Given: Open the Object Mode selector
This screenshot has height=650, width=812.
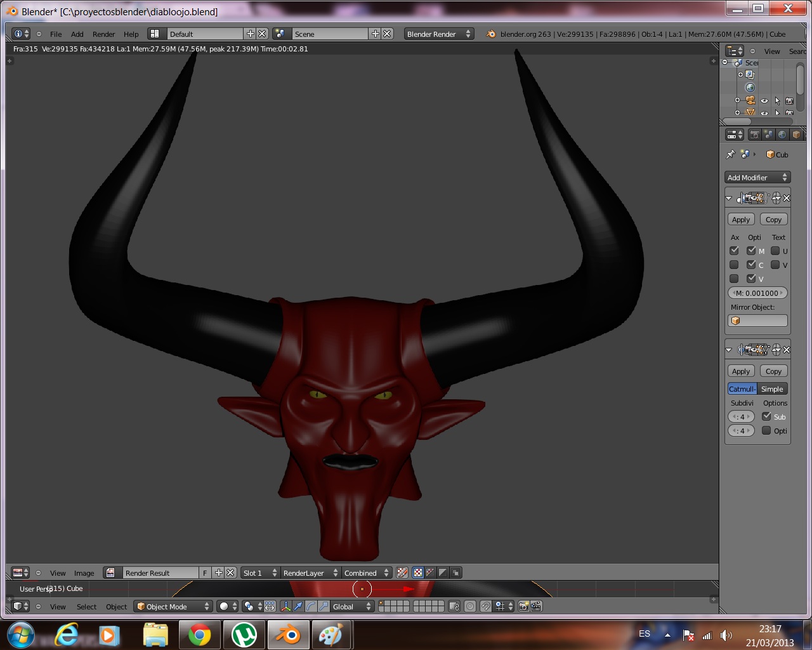Looking at the screenshot, I should 173,606.
